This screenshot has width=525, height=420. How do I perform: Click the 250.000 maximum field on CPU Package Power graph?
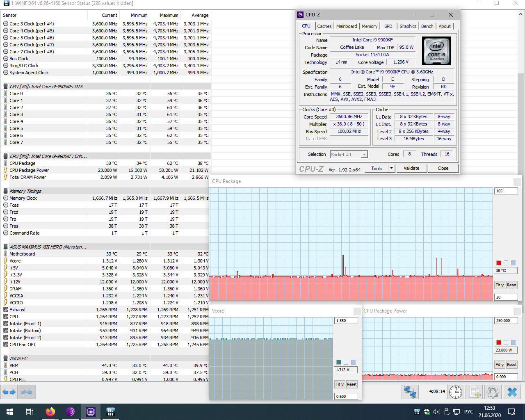[506, 321]
